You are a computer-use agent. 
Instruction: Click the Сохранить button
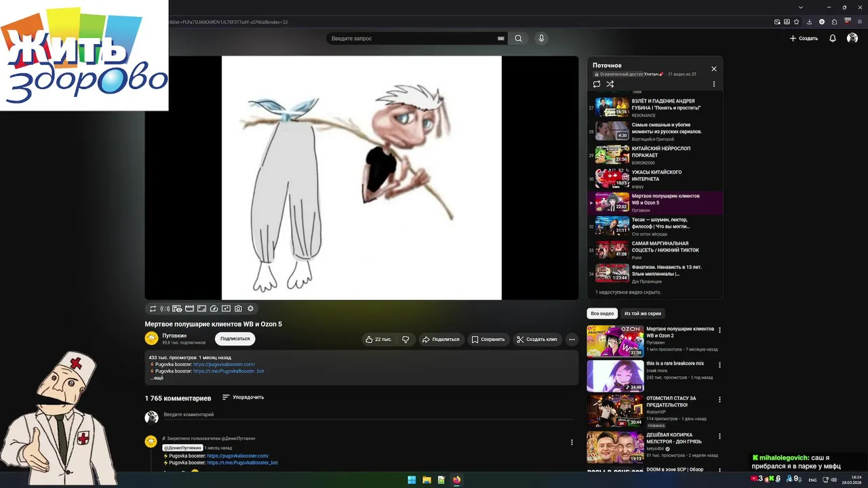[488, 339]
